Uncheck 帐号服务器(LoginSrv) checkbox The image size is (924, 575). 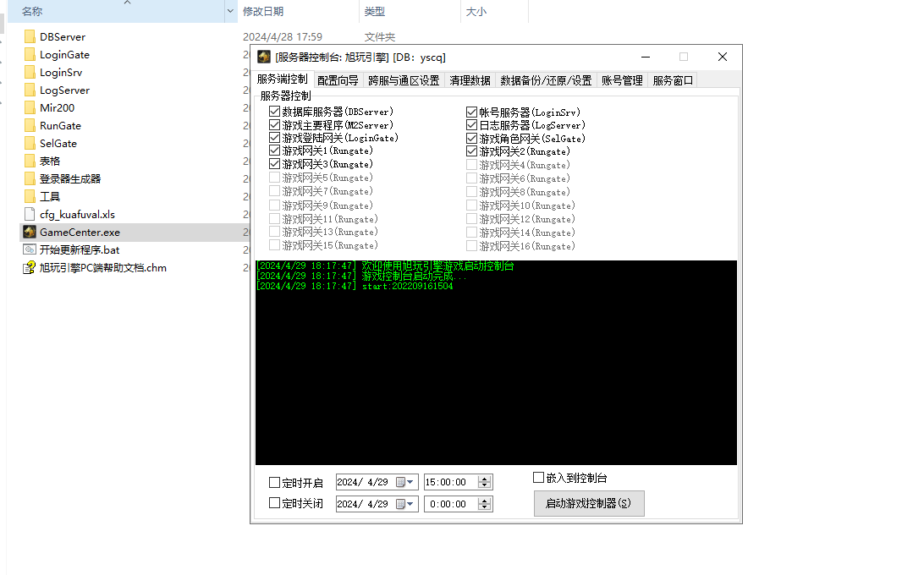click(471, 112)
